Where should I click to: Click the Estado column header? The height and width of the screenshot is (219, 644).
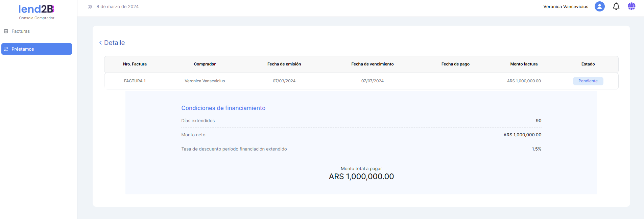(x=588, y=64)
